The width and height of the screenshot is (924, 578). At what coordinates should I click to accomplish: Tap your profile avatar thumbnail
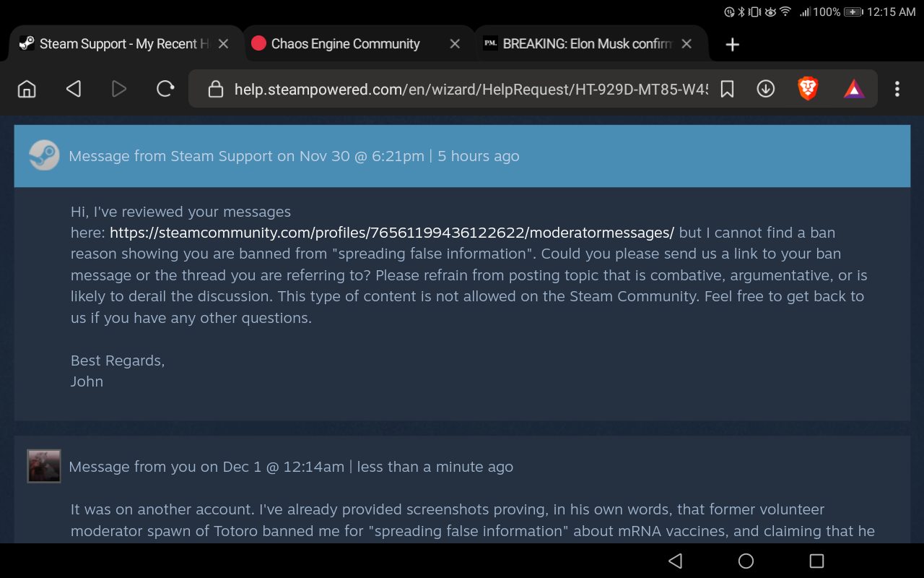click(x=44, y=466)
